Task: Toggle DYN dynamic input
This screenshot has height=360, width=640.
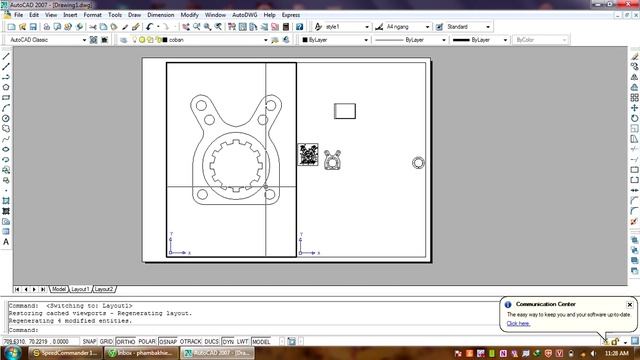Action: (x=228, y=342)
